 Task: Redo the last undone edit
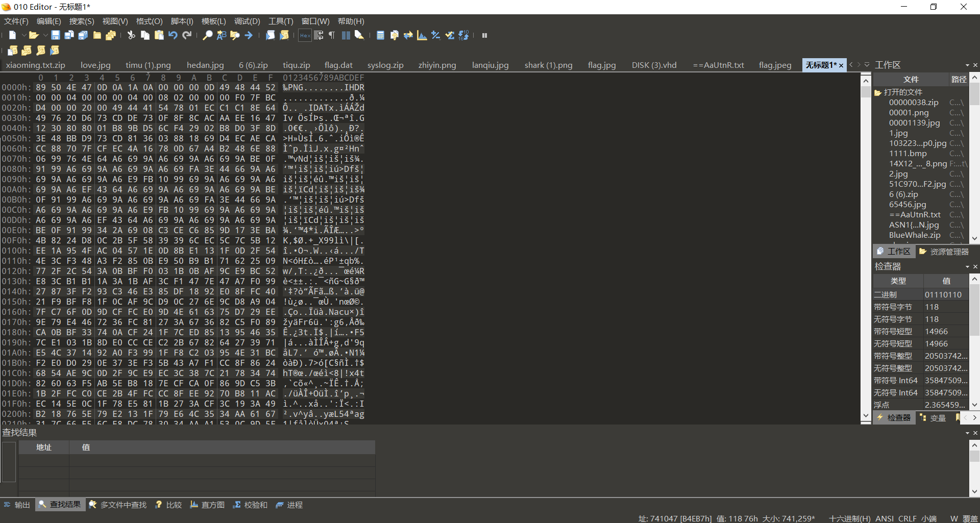point(187,35)
